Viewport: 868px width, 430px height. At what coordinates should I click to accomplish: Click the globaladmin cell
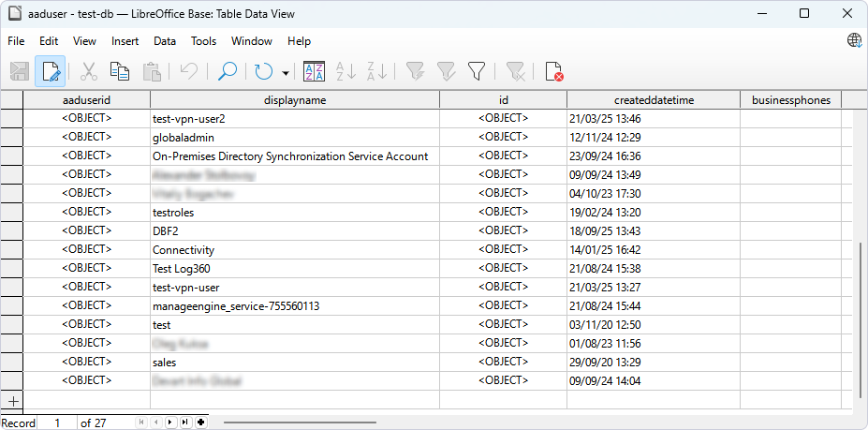(x=295, y=138)
